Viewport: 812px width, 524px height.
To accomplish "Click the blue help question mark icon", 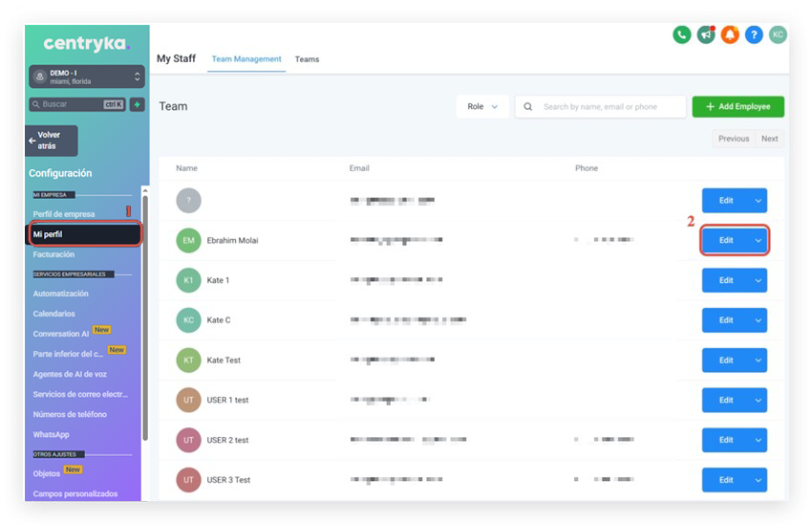I will point(754,34).
